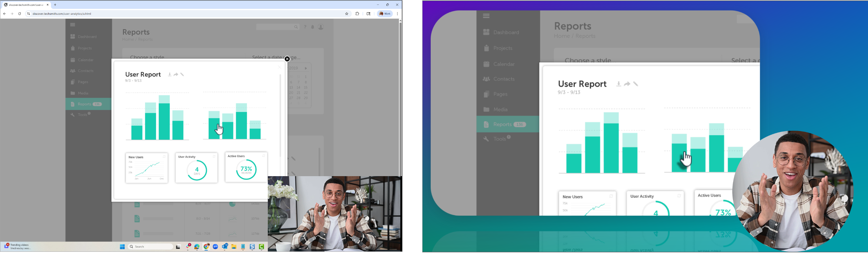Open the Windows Start menu
The height and width of the screenshot is (258, 868).
click(122, 247)
